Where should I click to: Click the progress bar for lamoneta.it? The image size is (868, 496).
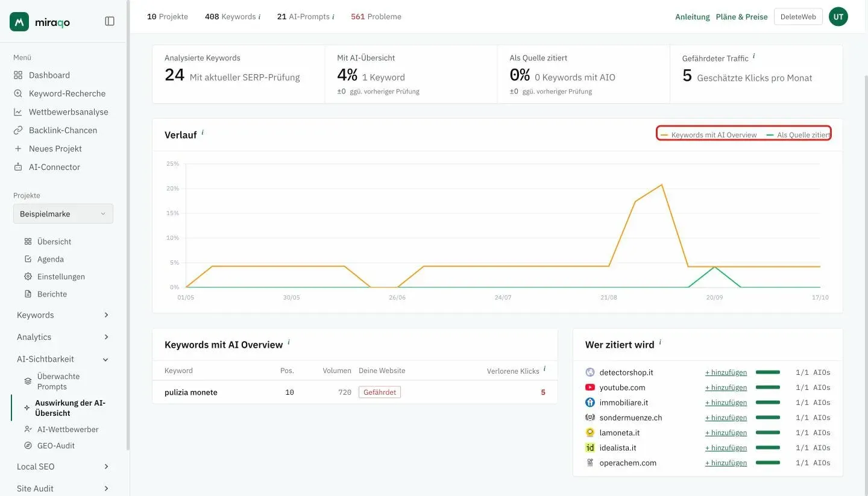pyautogui.click(x=768, y=433)
